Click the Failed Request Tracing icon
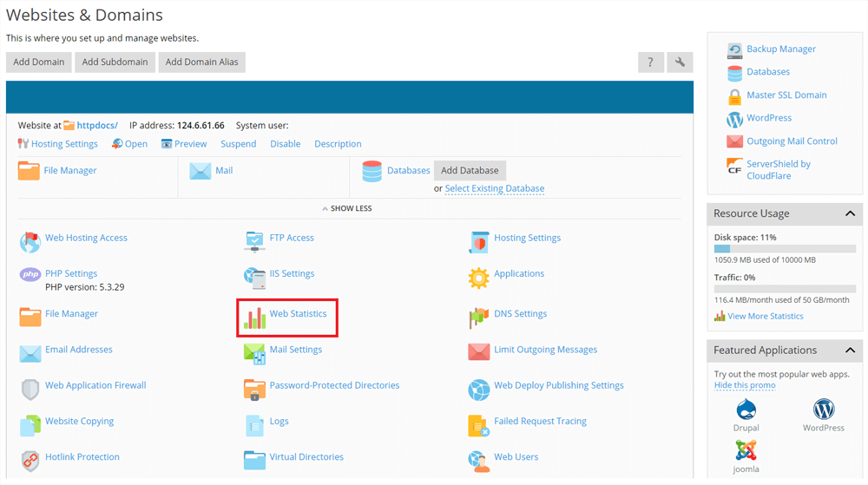868x485 pixels. pyautogui.click(x=478, y=425)
